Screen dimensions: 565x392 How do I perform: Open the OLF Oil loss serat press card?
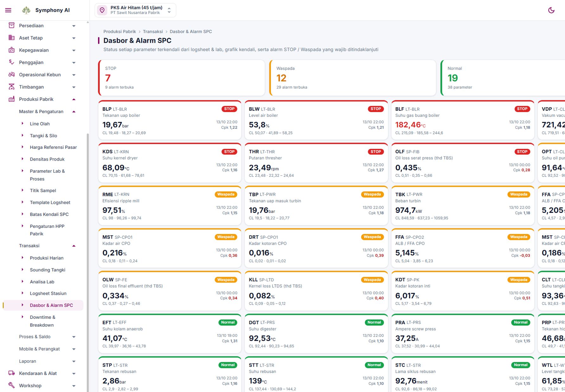click(462, 163)
